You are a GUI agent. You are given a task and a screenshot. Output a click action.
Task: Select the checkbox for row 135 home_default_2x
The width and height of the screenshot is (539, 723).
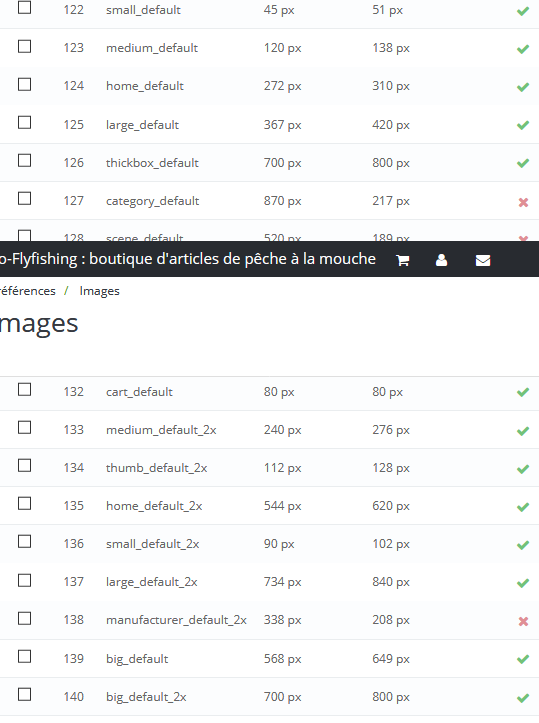click(24, 504)
